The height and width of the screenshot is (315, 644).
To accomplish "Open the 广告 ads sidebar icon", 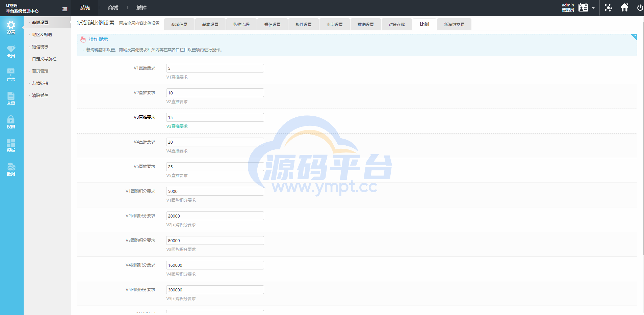I will tap(11, 75).
